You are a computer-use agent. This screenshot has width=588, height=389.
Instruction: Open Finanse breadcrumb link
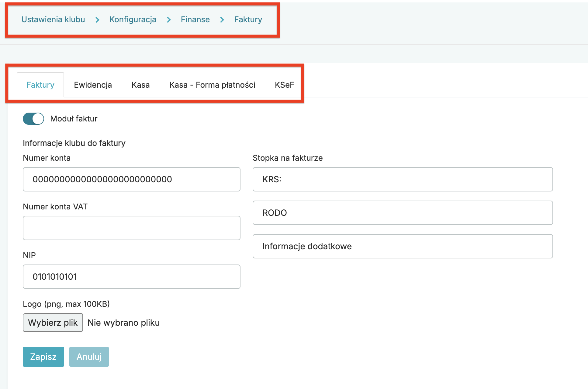[x=195, y=19]
